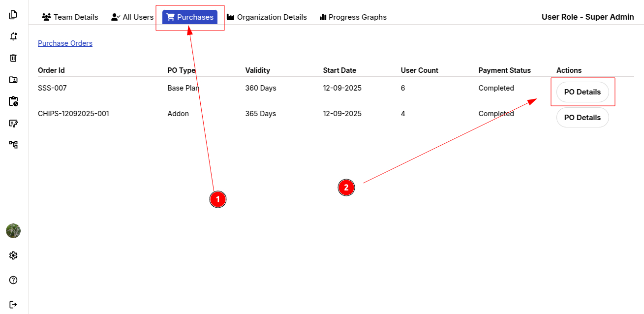Open the trash bin in sidebar
This screenshot has width=644, height=314.
click(x=13, y=58)
